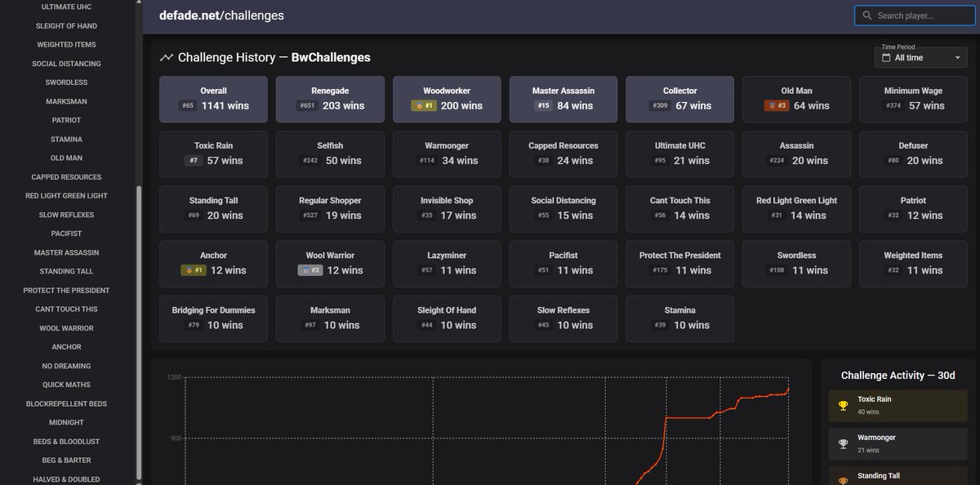This screenshot has width=980, height=485.
Task: Select the Invisible Shop 17 wins card
Action: 447,208
